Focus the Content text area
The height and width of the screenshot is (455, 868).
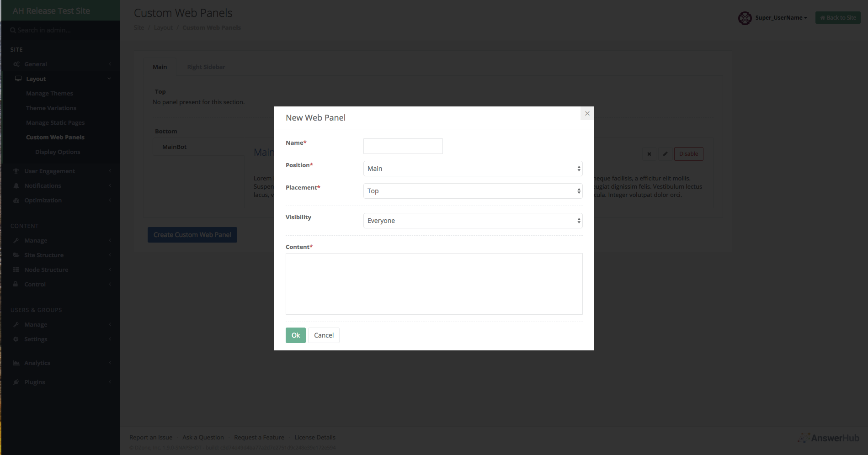434,284
